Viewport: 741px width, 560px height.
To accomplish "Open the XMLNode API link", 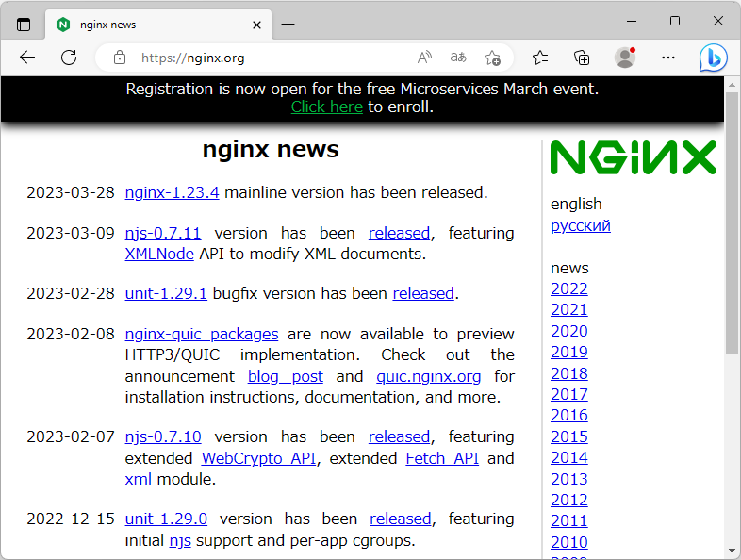I will (159, 255).
